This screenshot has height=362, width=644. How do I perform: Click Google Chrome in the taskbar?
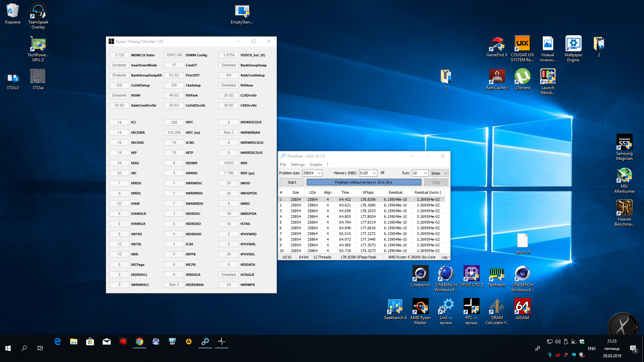click(x=140, y=342)
